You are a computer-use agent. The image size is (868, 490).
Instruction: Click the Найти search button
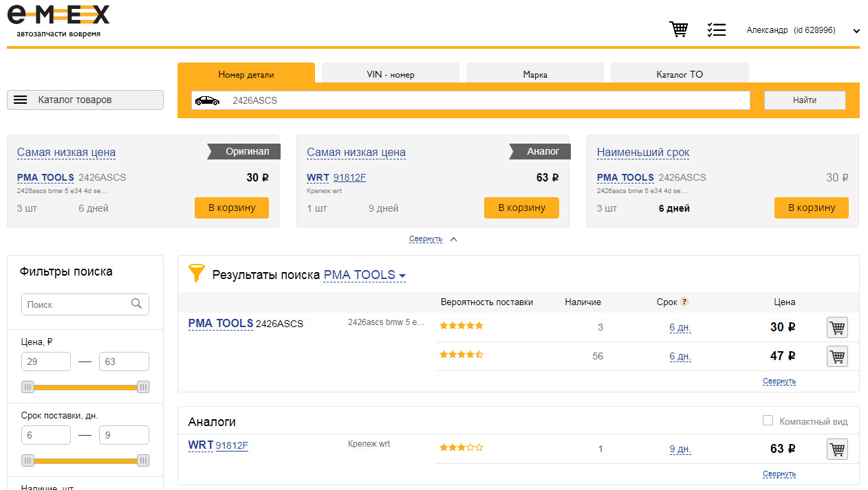(805, 100)
